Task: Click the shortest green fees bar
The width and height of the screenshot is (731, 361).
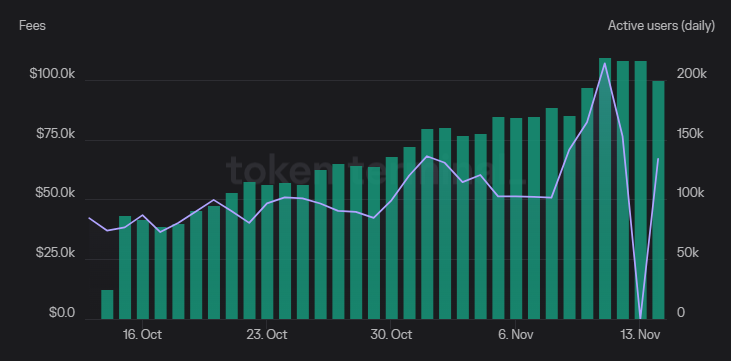Action: [107, 305]
